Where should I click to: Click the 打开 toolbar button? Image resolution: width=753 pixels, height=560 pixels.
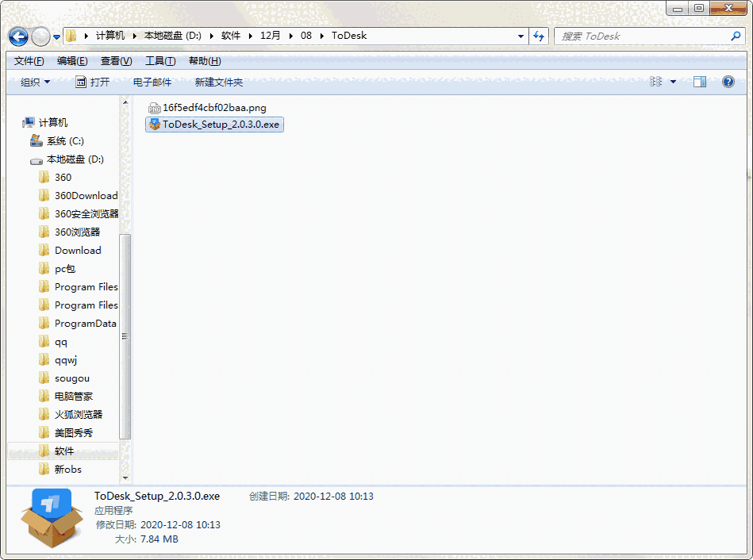coord(93,82)
